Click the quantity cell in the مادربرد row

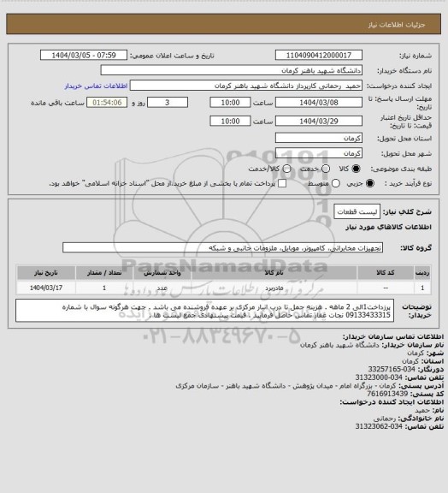(x=104, y=288)
